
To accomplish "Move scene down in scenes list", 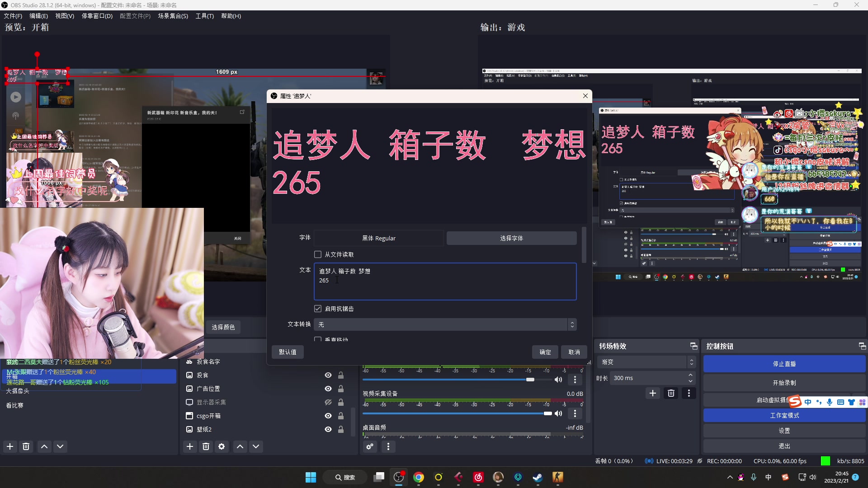I will tap(60, 446).
